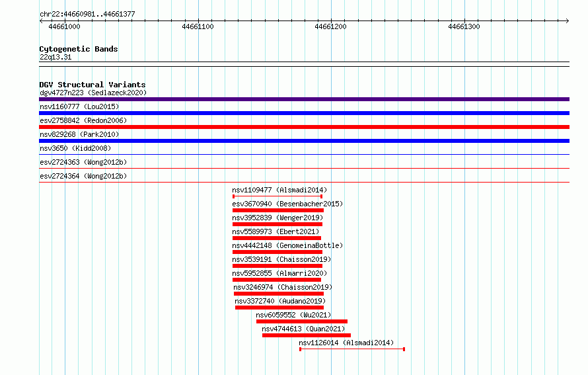Screen dimensions: 588x375
Task: Click the esv2724364 (Wong2012b) label
Action: point(83,176)
